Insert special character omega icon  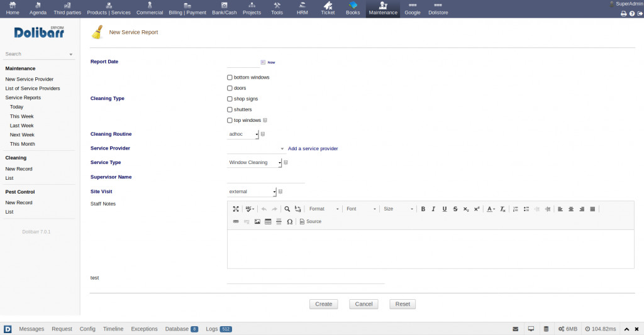(289, 221)
